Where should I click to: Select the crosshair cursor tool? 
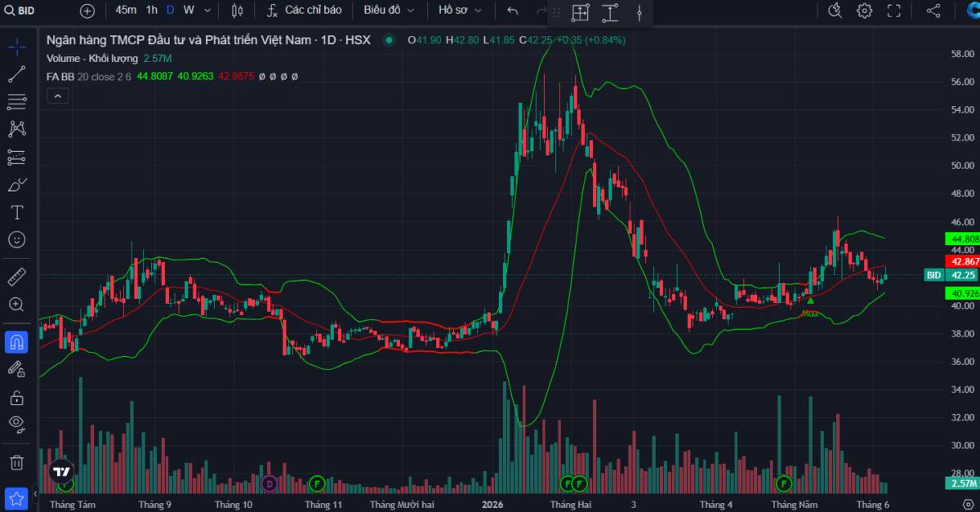tap(16, 47)
